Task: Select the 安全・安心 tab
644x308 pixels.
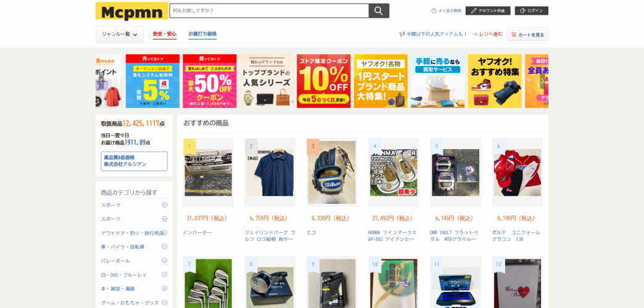Action: click(x=165, y=34)
